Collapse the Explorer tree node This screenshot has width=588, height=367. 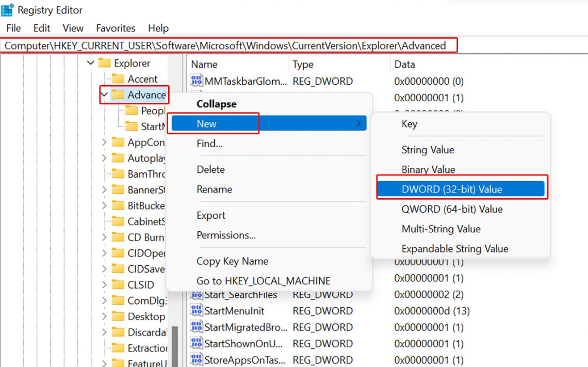pyautogui.click(x=91, y=63)
